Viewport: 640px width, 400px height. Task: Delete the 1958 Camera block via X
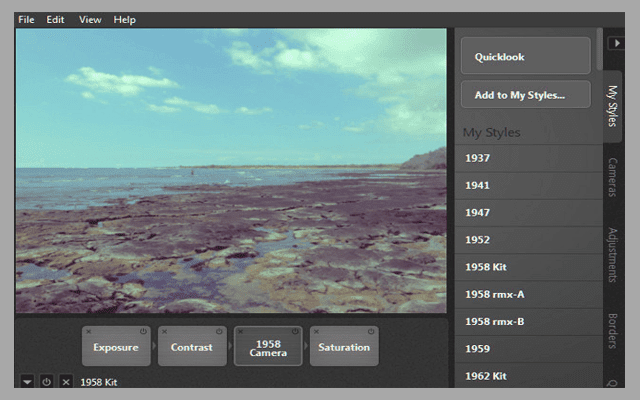click(240, 332)
